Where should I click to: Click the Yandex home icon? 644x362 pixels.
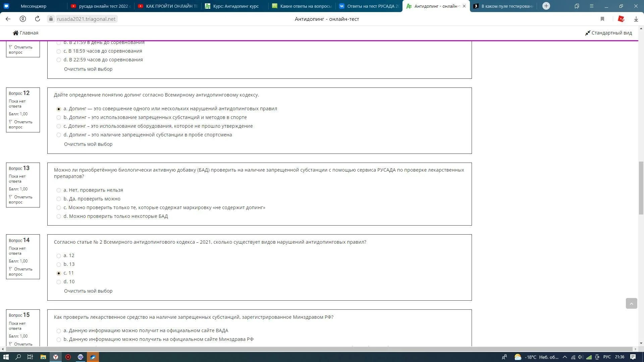point(23,19)
